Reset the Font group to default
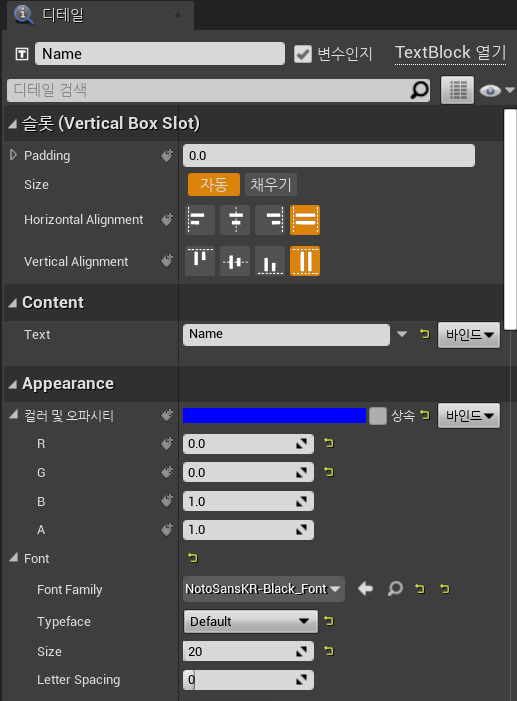Screen dimensions: 517x701 193,558
